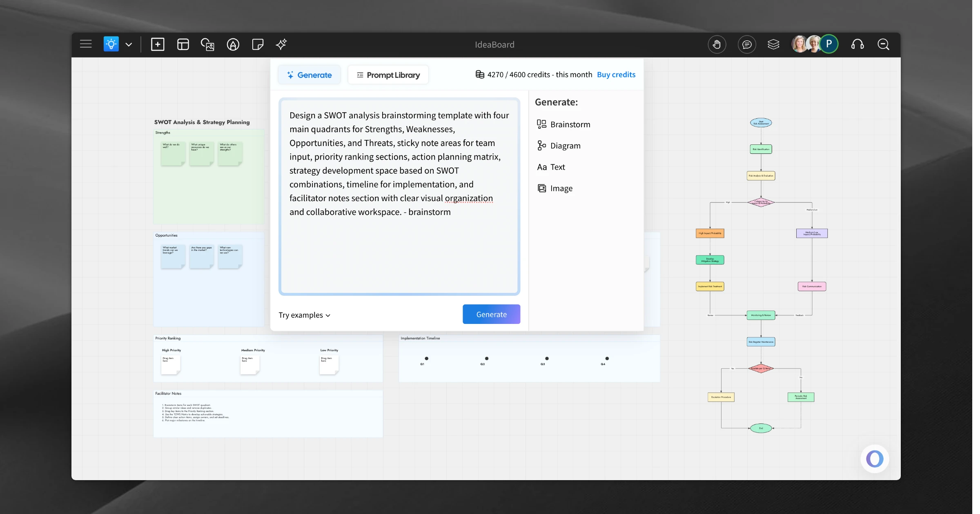980x514 pixels.
Task: Select Image generate option
Action: [x=555, y=188]
